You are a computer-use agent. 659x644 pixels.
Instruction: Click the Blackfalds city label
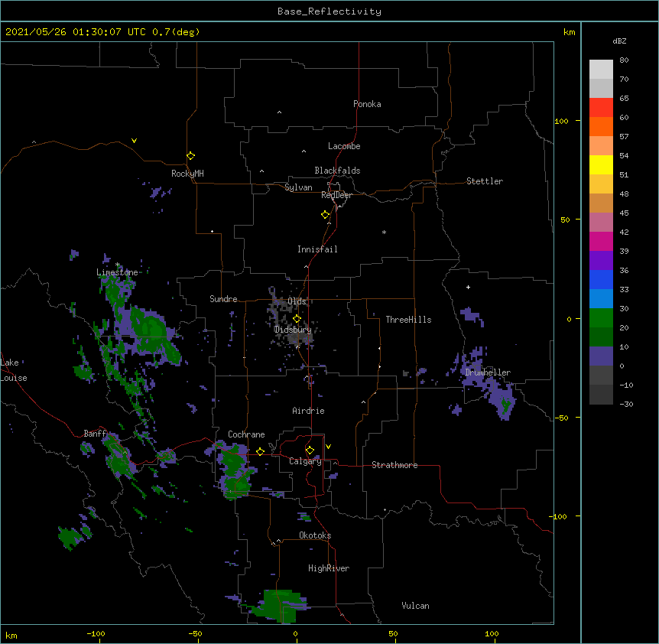(337, 171)
